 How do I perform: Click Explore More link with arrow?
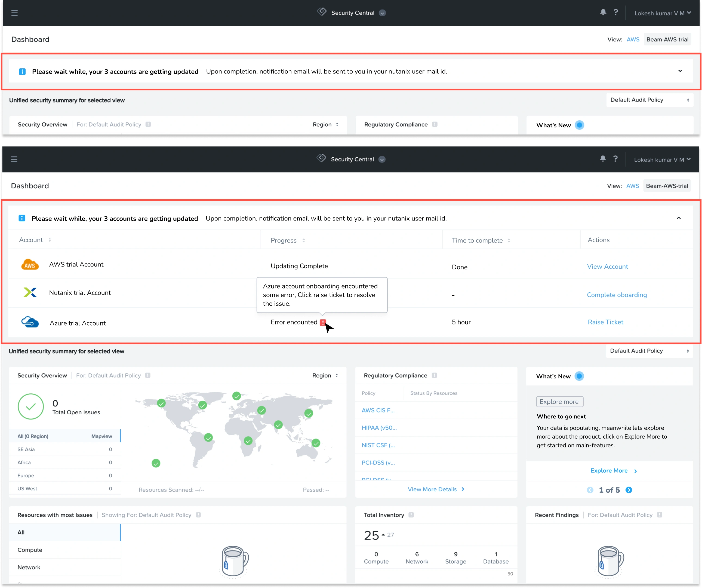pos(613,471)
